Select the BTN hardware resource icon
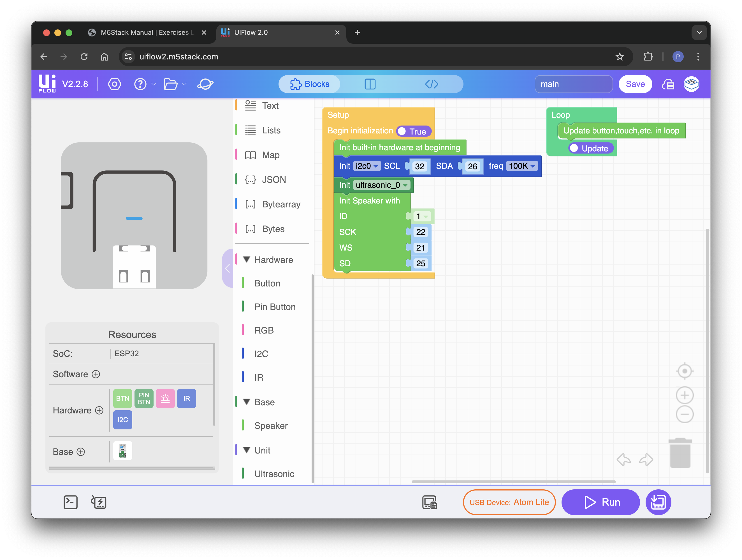742x560 pixels. [x=122, y=398]
